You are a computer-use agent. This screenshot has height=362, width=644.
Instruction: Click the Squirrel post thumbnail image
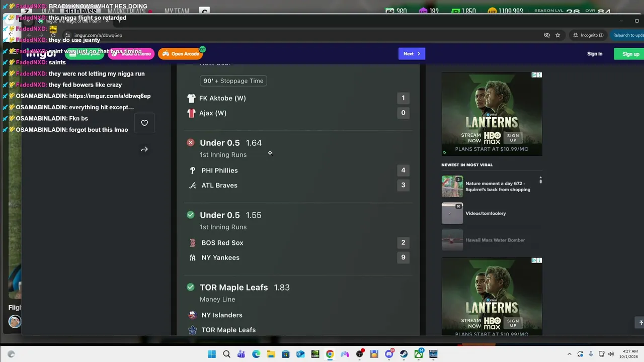[452, 187]
